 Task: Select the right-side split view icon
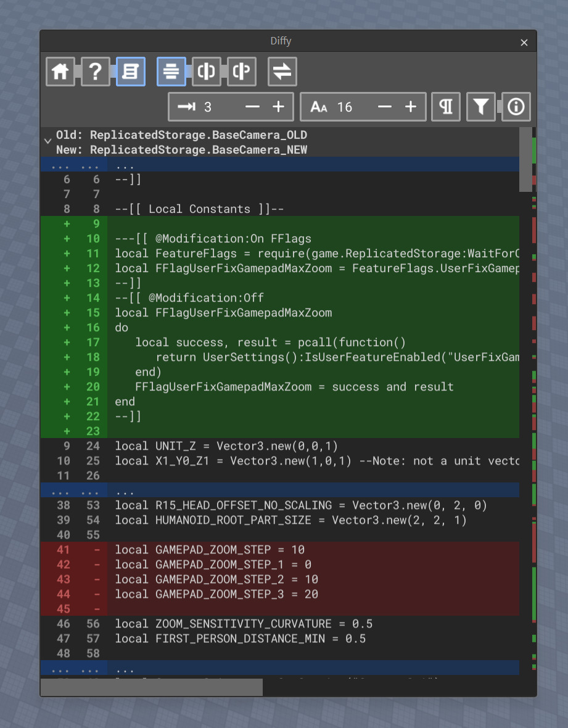pyautogui.click(x=241, y=71)
